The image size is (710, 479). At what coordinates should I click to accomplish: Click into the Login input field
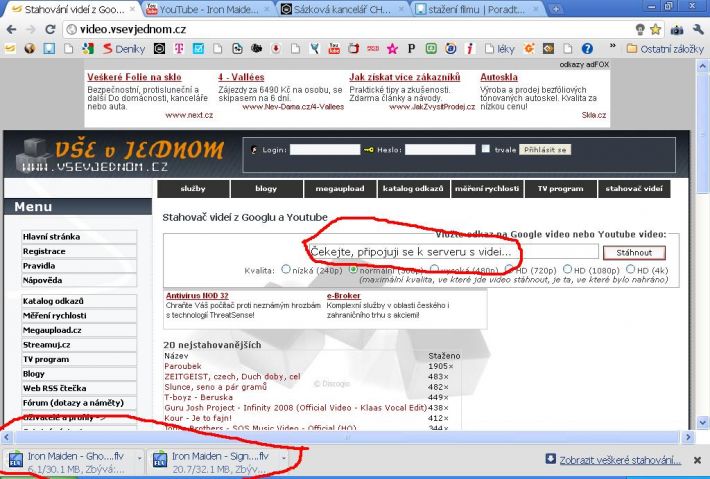[x=325, y=149]
